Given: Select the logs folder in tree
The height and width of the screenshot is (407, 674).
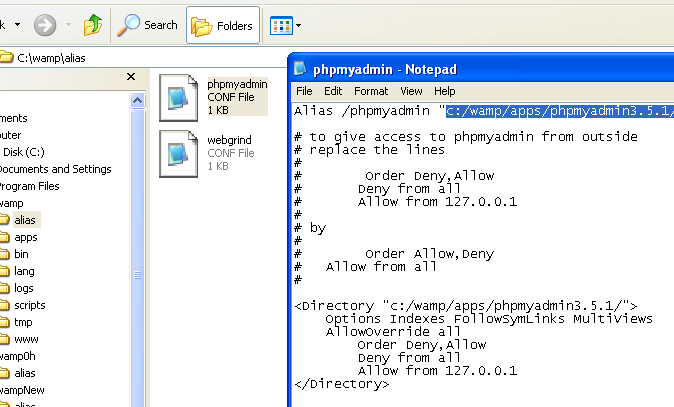Looking at the screenshot, I should tap(24, 288).
